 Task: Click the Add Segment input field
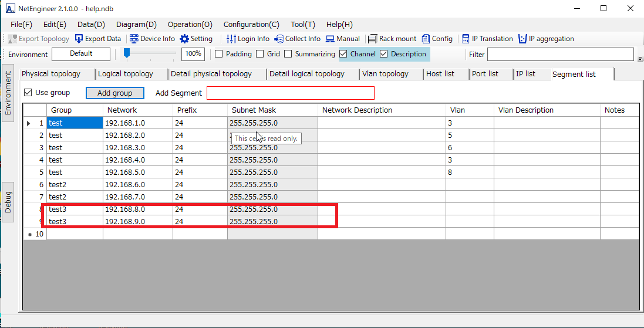click(x=290, y=93)
